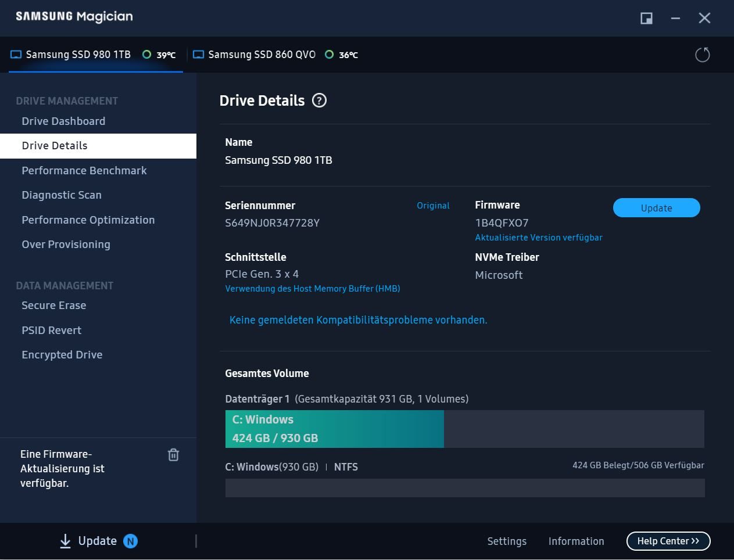Dismiss the firmware notification with trash icon

(x=173, y=455)
